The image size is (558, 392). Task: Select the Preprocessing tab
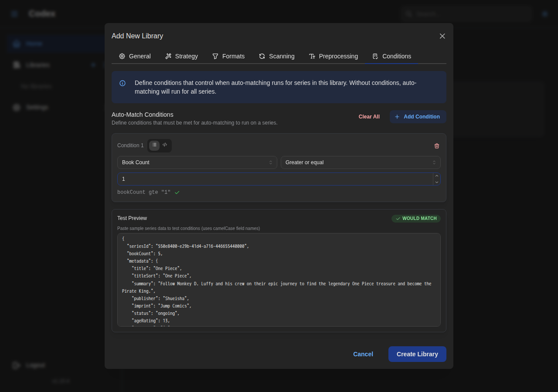pos(333,56)
